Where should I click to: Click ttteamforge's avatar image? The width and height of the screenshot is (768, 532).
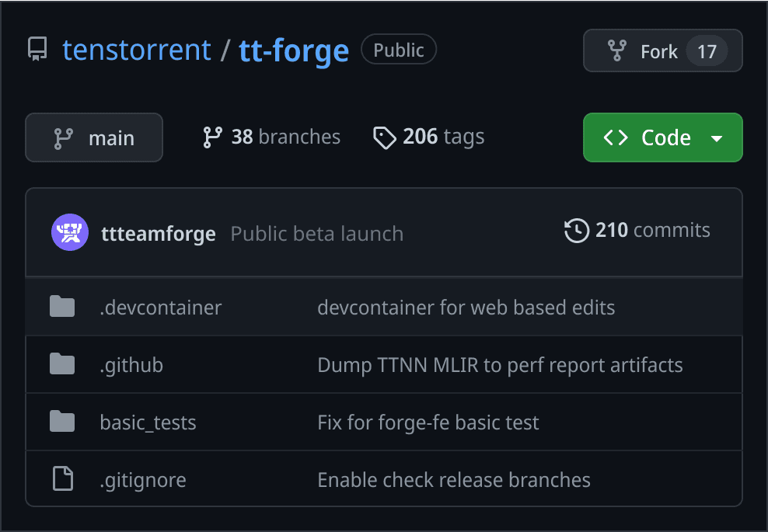pos(70,231)
